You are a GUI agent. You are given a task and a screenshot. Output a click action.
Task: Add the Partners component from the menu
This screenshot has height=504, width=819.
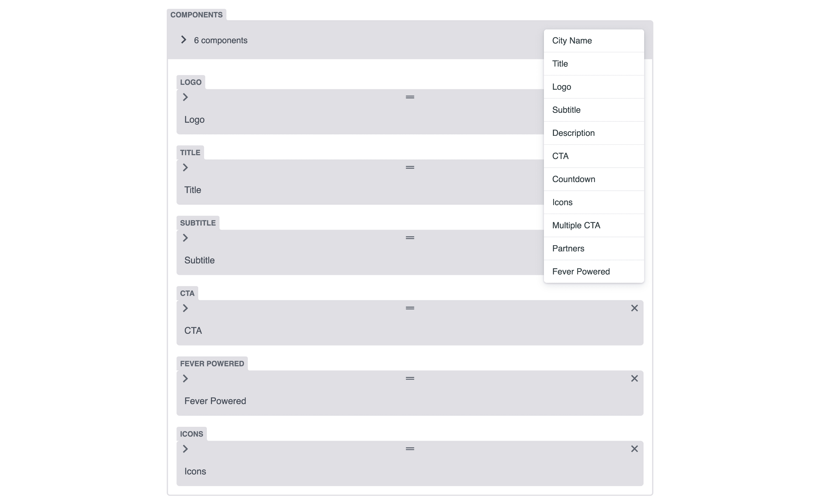pos(594,248)
